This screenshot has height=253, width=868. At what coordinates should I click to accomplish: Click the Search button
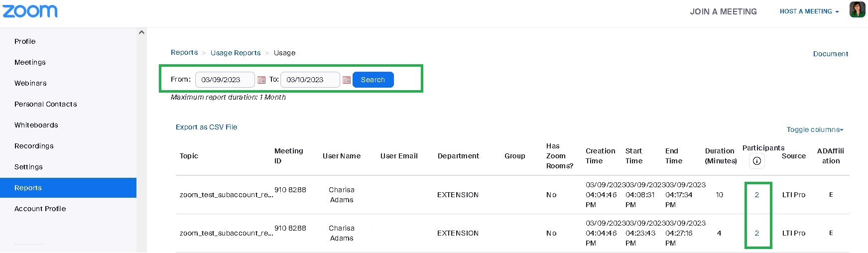[x=373, y=80]
